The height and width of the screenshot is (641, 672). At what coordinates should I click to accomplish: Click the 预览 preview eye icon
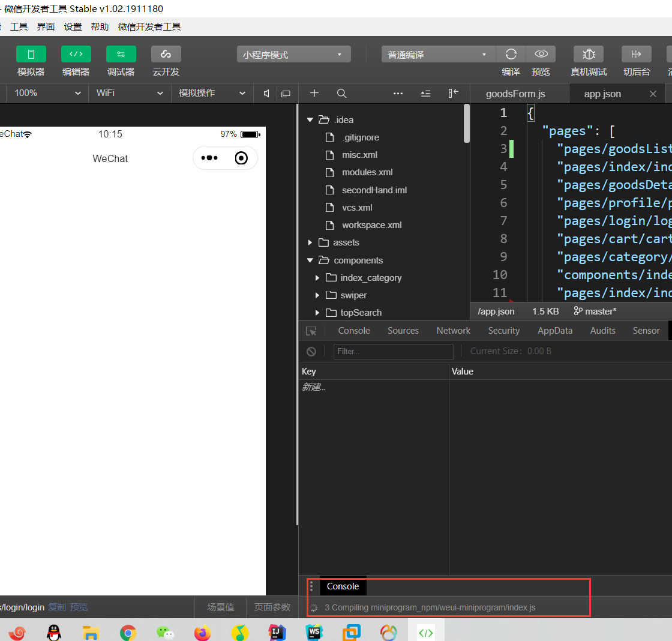tap(541, 54)
